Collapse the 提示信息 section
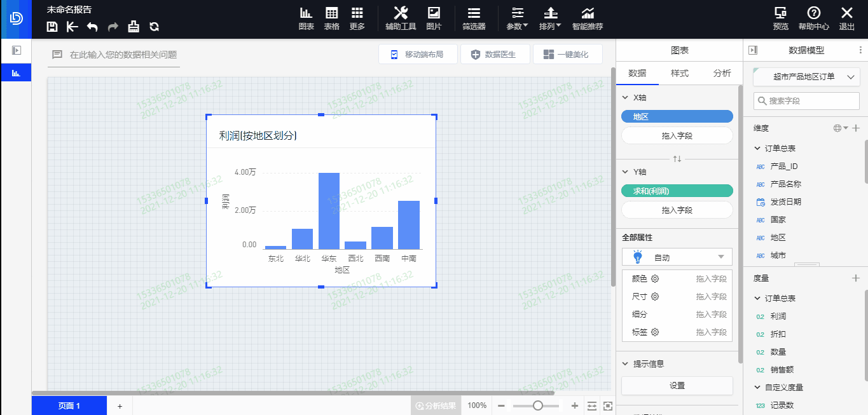 coord(626,364)
